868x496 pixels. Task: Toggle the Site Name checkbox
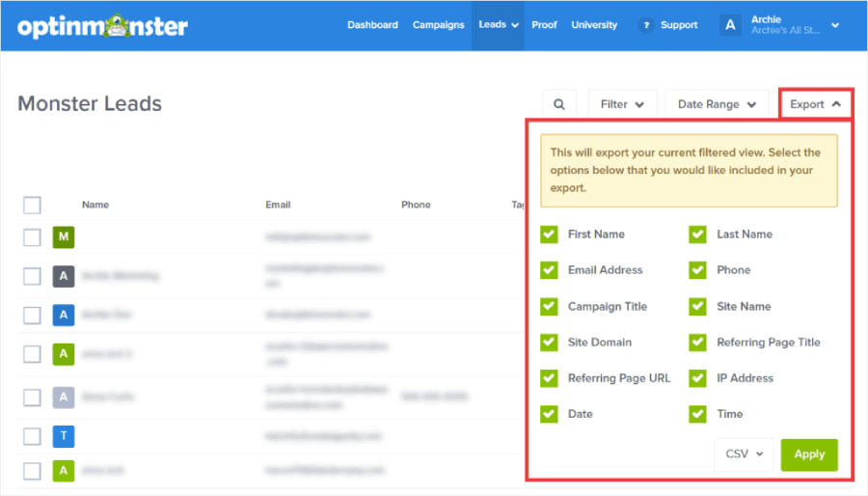[x=697, y=306]
